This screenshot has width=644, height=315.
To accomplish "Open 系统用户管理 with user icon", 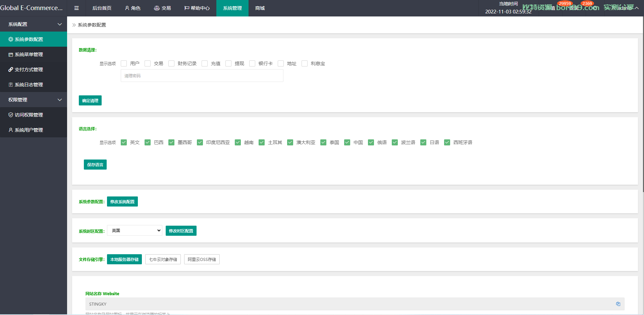I will point(34,130).
